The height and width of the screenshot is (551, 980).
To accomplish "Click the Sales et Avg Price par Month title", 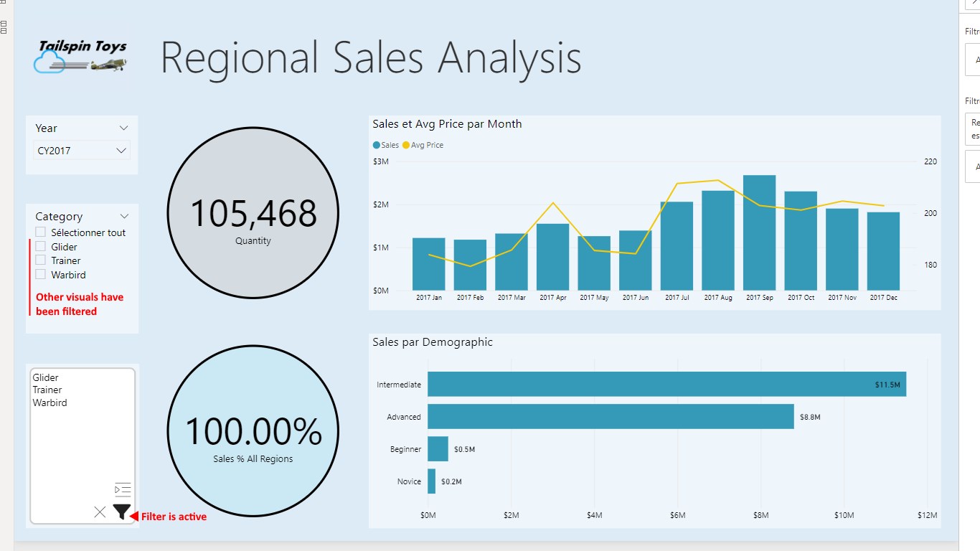I will tap(447, 124).
